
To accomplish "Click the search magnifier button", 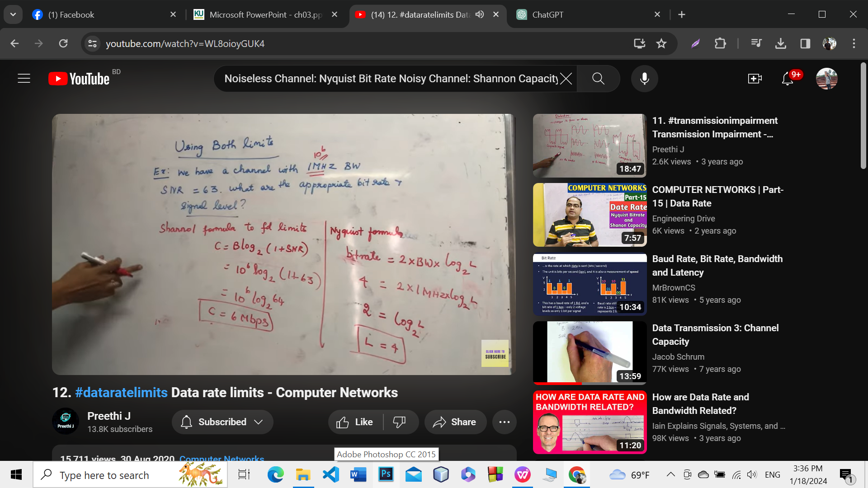I will [x=598, y=79].
